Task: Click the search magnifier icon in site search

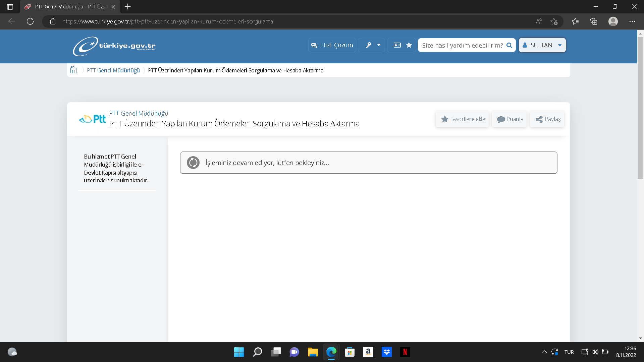Action: point(509,45)
